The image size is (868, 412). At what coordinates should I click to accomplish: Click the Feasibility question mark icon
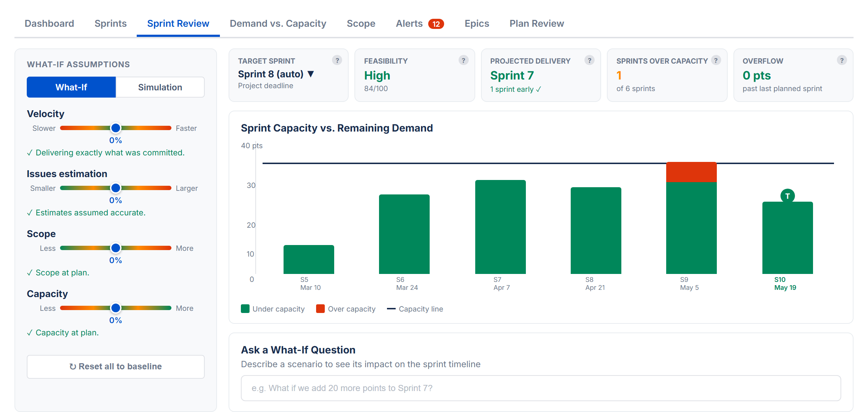[x=464, y=60]
